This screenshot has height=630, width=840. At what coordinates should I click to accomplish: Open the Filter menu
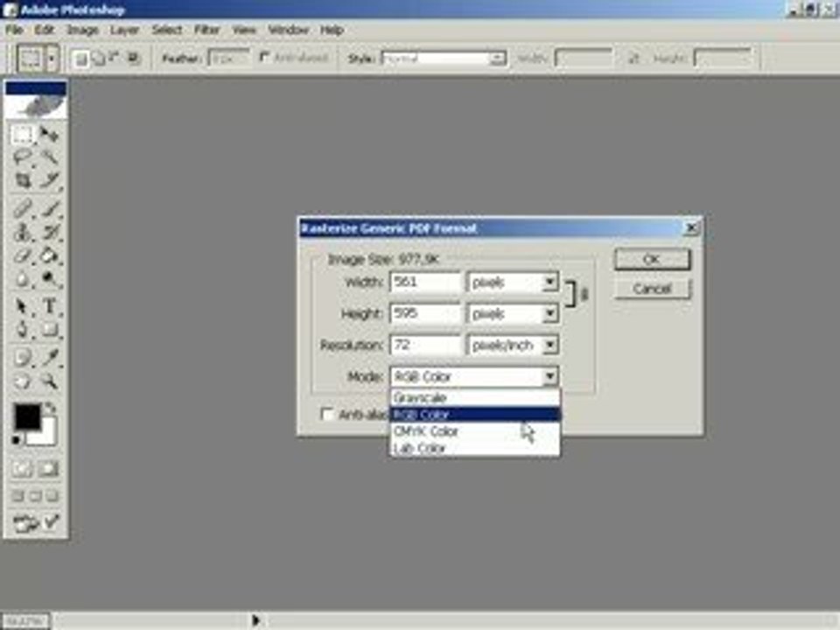pyautogui.click(x=206, y=30)
